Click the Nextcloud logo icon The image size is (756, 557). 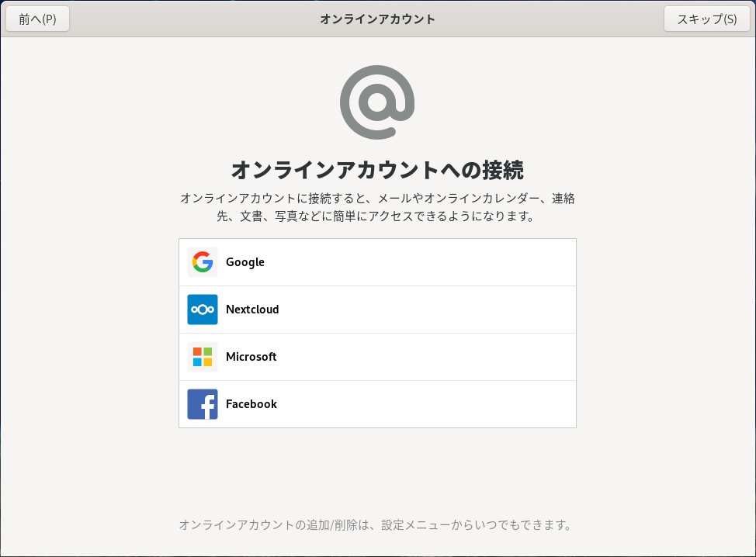tap(203, 310)
